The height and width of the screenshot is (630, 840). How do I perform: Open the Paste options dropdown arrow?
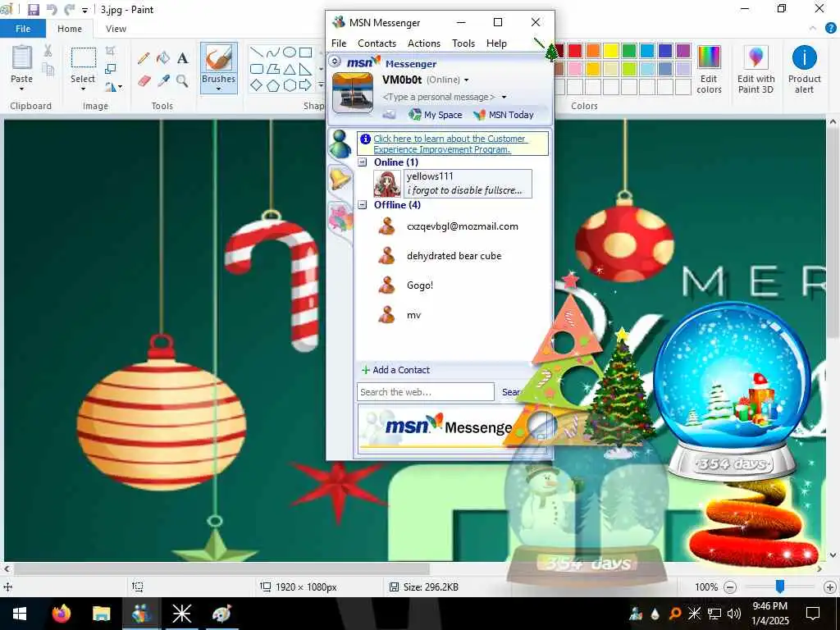tap(21, 89)
